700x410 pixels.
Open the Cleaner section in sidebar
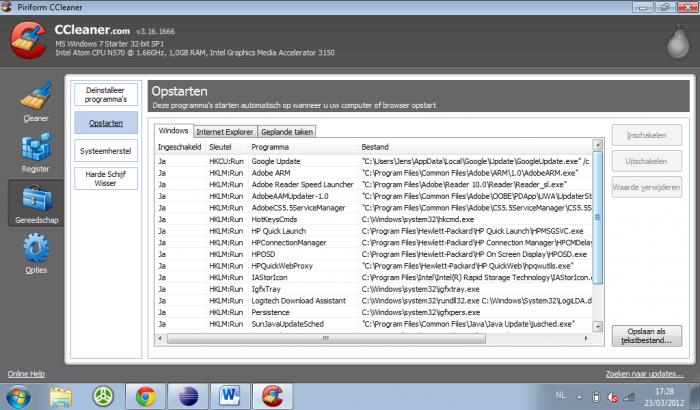35,102
